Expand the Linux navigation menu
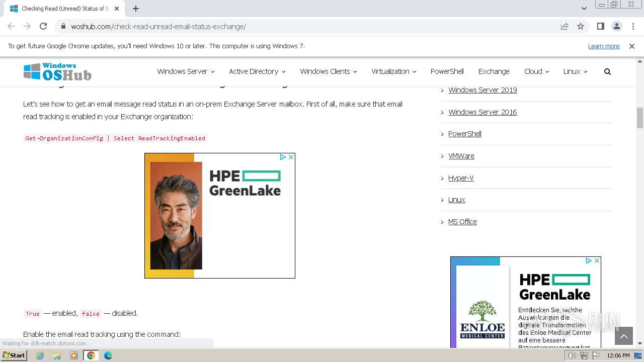 575,71
